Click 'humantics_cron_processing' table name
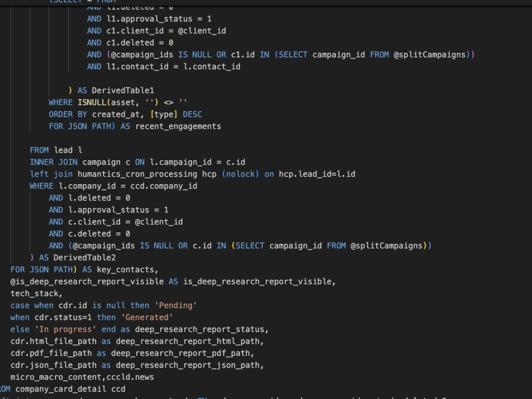Image resolution: width=532 pixels, height=399 pixels. point(137,174)
